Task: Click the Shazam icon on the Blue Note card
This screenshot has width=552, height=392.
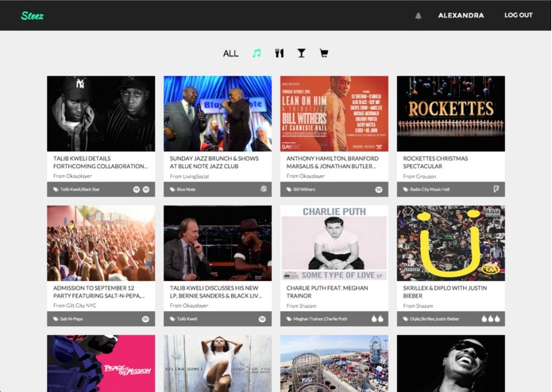Action: point(264,189)
